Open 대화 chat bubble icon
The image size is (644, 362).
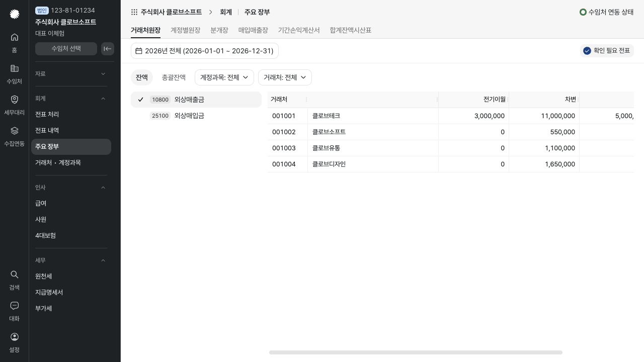tap(15, 306)
